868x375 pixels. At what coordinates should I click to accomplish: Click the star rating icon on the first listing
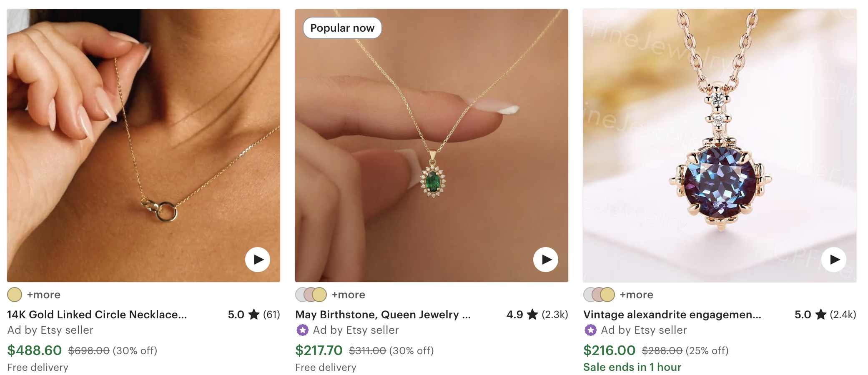click(x=255, y=315)
